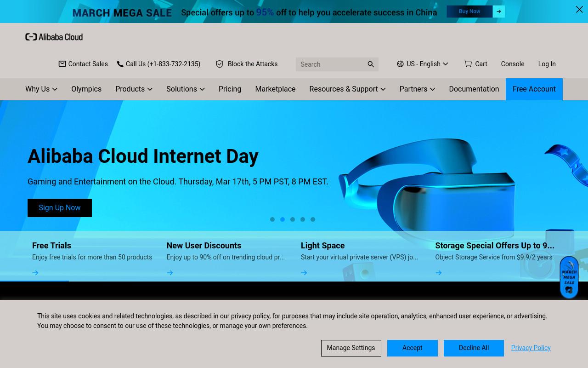Open the New User Discounts title
The height and width of the screenshot is (368, 588).
pyautogui.click(x=204, y=246)
